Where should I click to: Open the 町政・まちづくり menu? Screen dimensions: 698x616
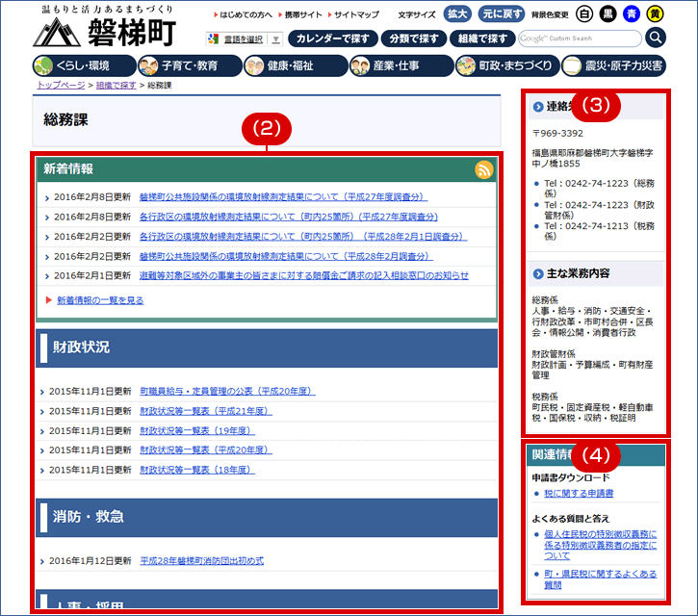(x=507, y=65)
